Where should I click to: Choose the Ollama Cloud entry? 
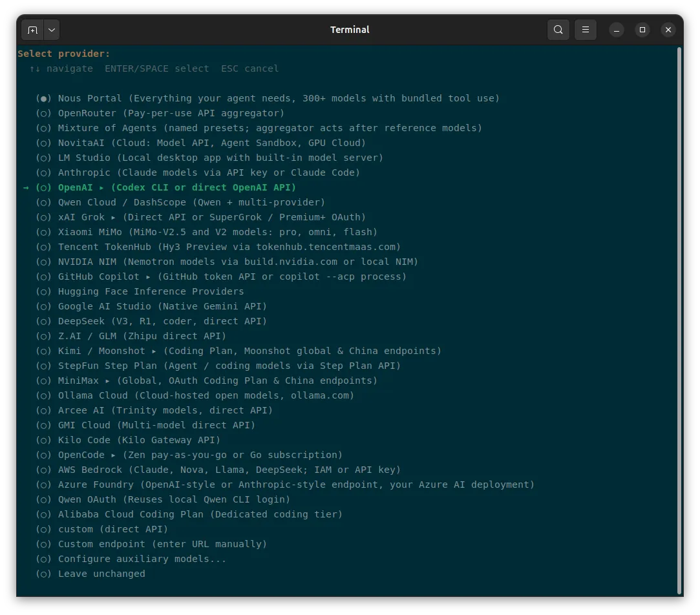195,395
